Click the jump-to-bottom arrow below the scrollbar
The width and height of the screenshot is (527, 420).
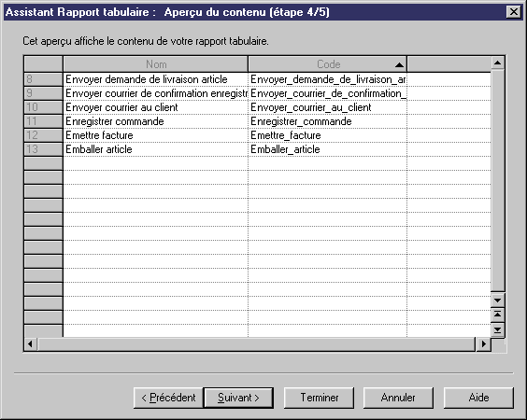tap(497, 330)
